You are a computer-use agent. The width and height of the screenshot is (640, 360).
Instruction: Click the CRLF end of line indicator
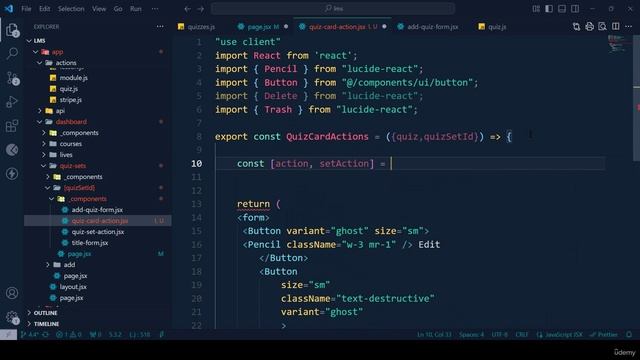522,334
